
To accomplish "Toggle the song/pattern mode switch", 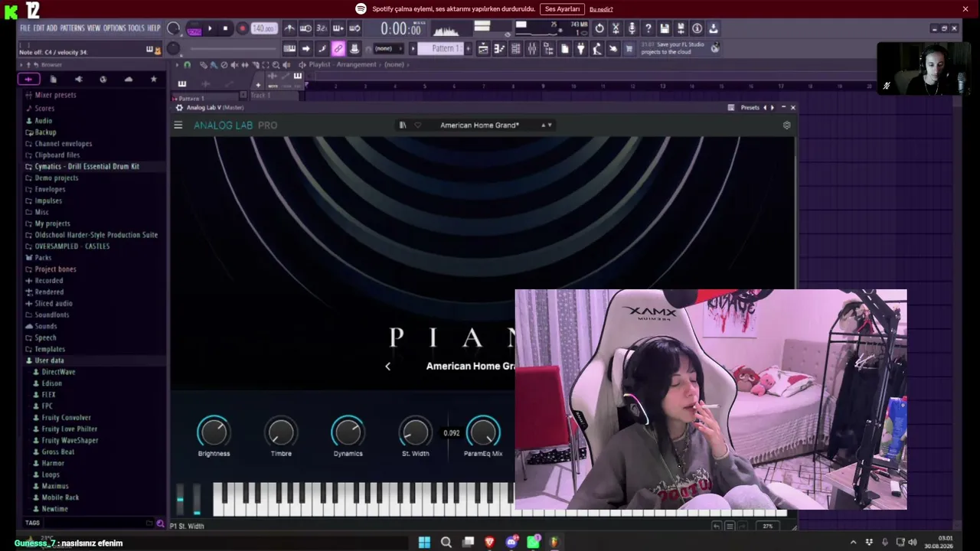I will [193, 28].
